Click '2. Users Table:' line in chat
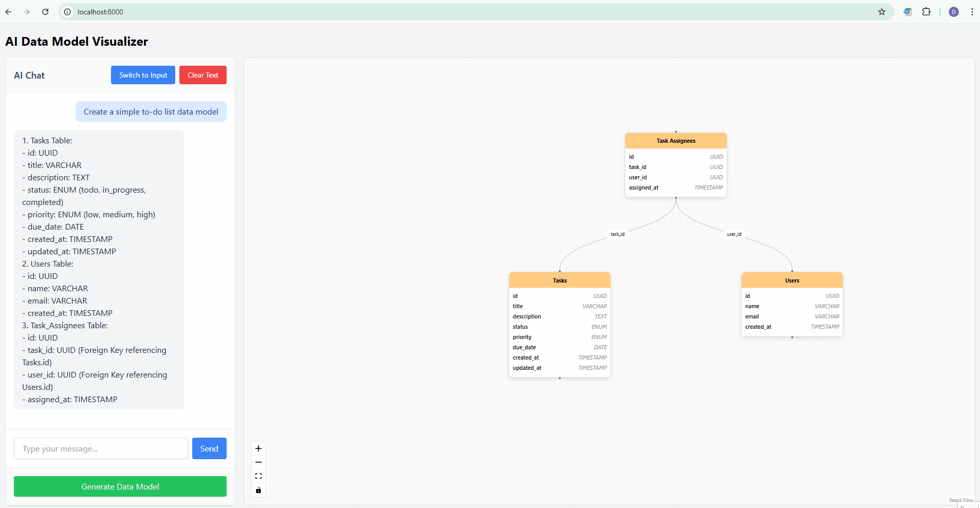Image resolution: width=980 pixels, height=508 pixels. pyautogui.click(x=48, y=264)
